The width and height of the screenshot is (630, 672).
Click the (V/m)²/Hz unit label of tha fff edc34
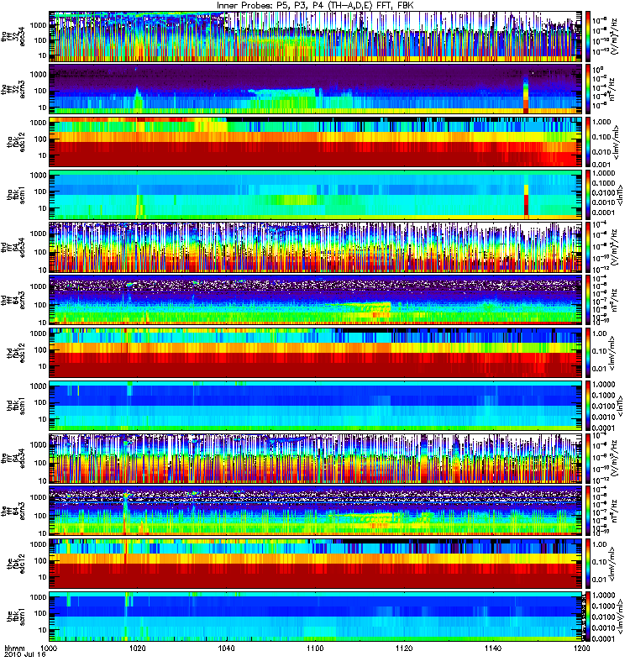[x=615, y=36]
